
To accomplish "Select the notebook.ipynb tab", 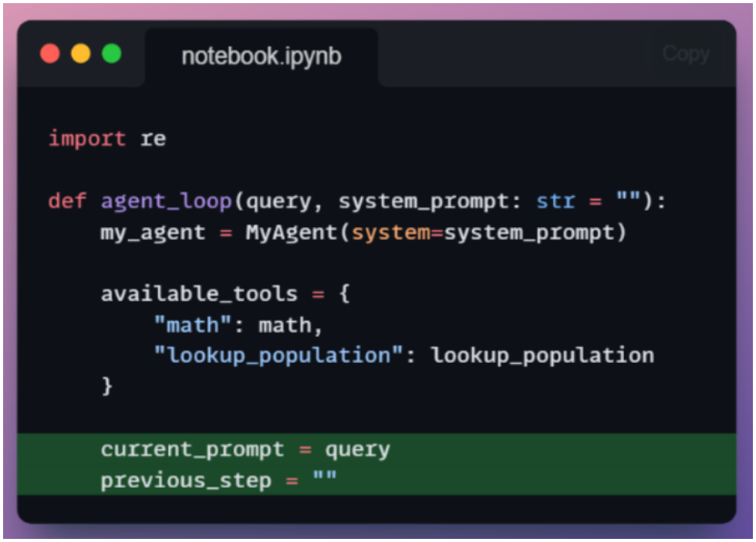I will pyautogui.click(x=262, y=56).
